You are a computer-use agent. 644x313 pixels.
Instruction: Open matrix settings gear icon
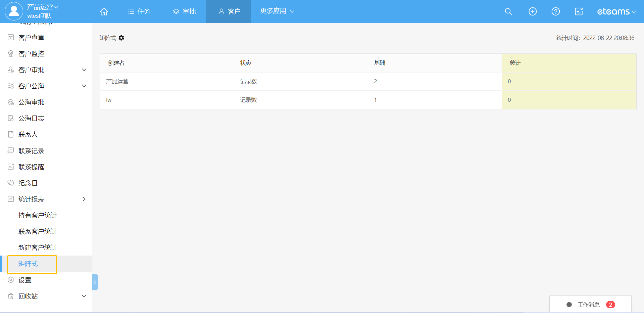pyautogui.click(x=121, y=38)
